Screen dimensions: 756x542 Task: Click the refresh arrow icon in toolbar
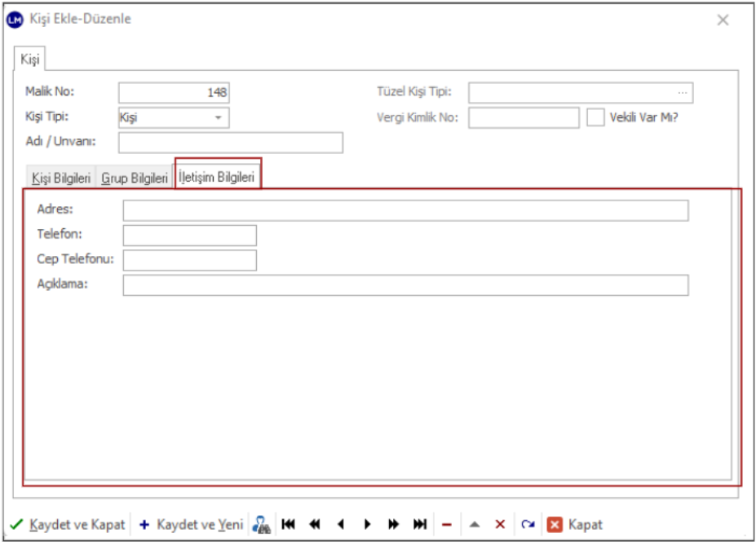coord(528,524)
